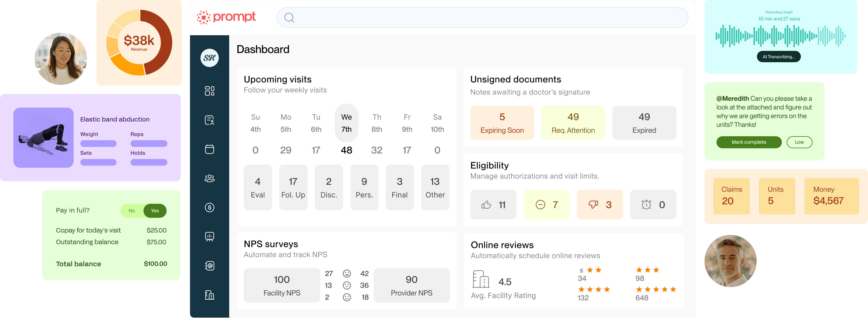Open the dashboard grid icon in sidebar
This screenshot has height=318, width=868.
coord(209,91)
